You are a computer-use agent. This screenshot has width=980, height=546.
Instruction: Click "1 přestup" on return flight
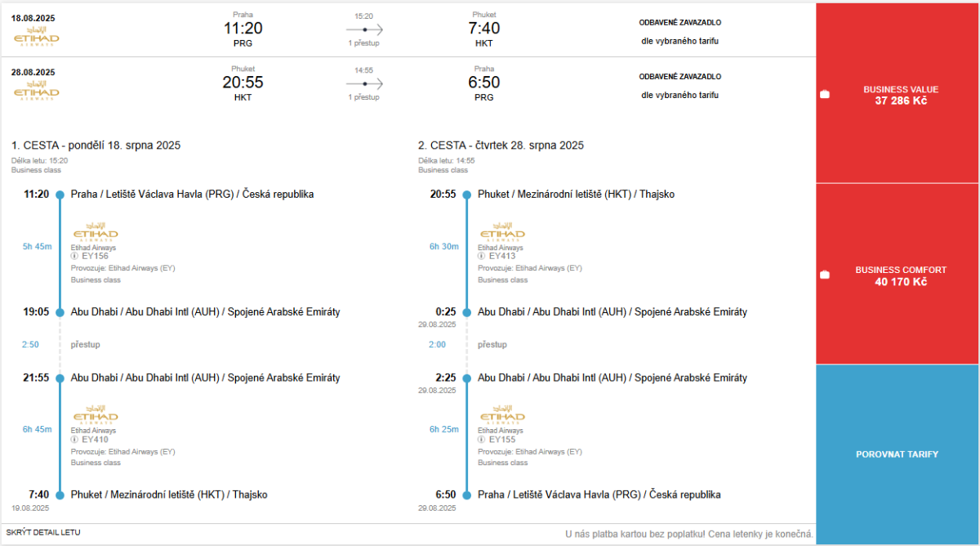pyautogui.click(x=364, y=97)
